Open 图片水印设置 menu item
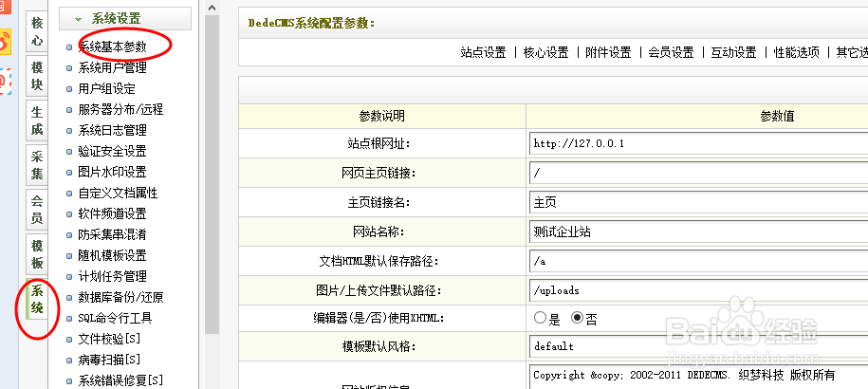Image resolution: width=868 pixels, height=389 pixels. [112, 172]
